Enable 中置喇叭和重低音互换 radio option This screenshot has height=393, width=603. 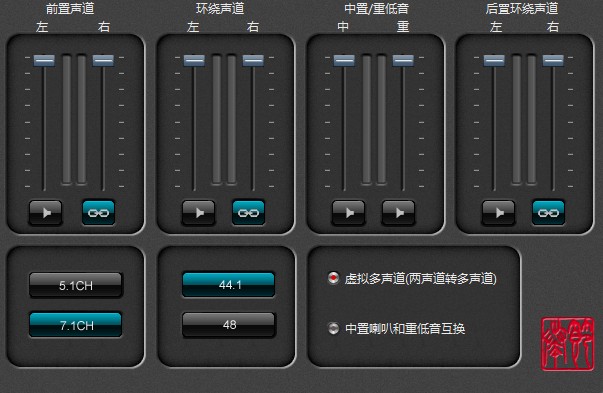333,328
